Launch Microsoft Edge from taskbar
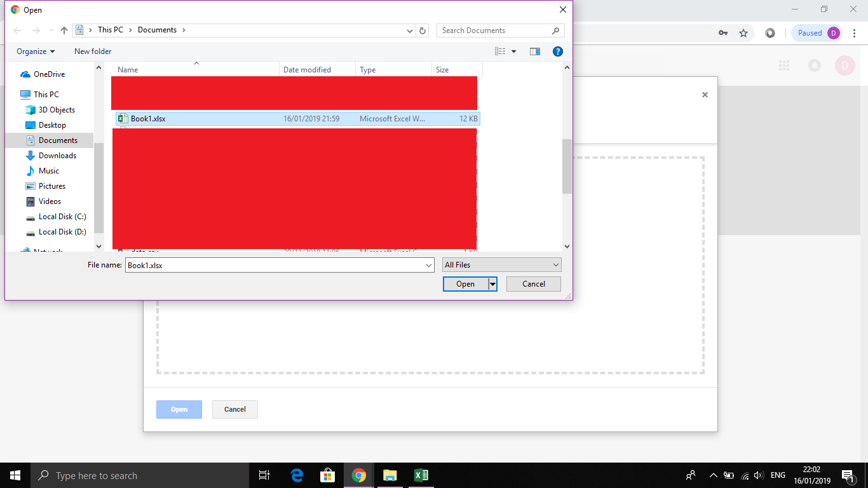 [297, 475]
